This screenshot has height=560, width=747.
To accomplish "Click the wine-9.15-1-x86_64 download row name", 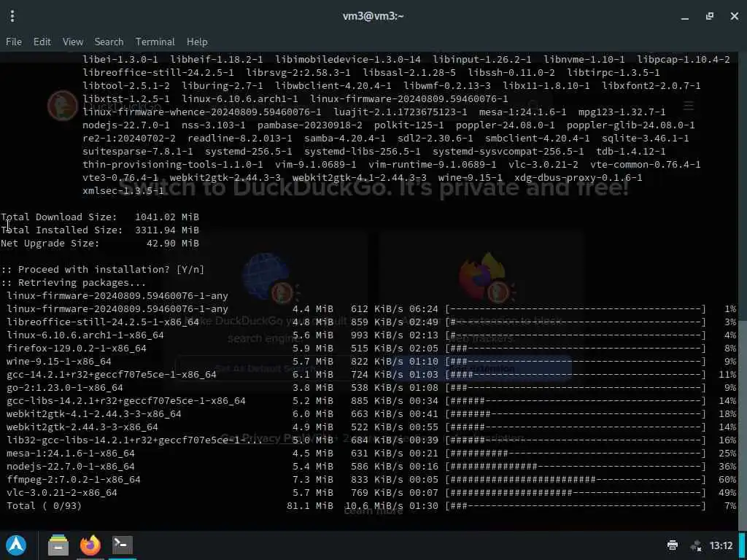I will tap(59, 362).
